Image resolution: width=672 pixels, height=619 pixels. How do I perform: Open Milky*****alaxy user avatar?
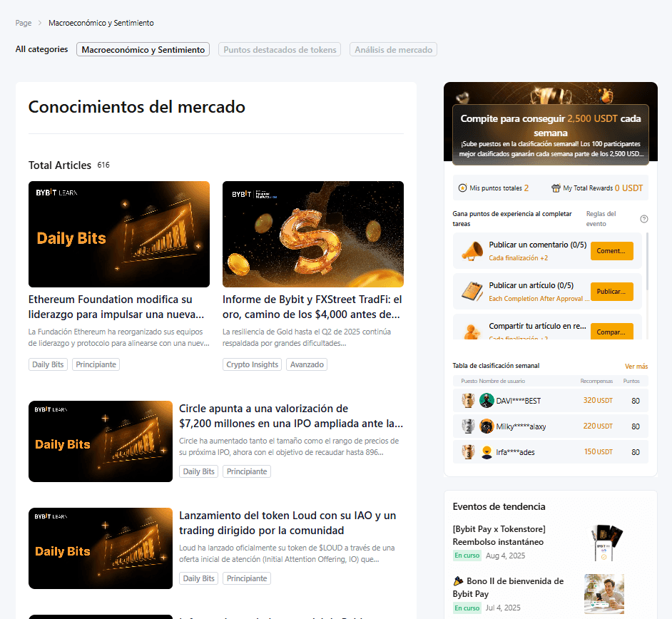tap(487, 426)
